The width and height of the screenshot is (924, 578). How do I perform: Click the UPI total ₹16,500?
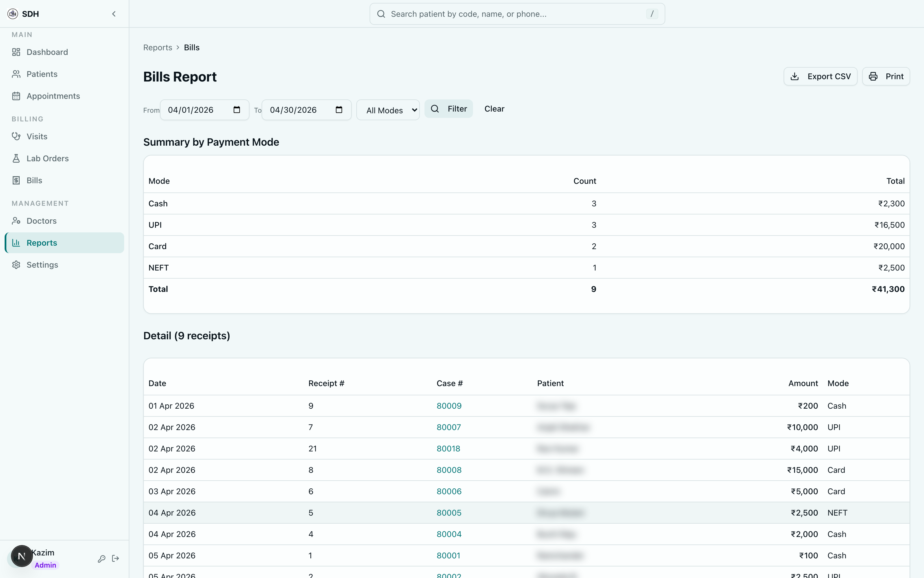pos(890,225)
